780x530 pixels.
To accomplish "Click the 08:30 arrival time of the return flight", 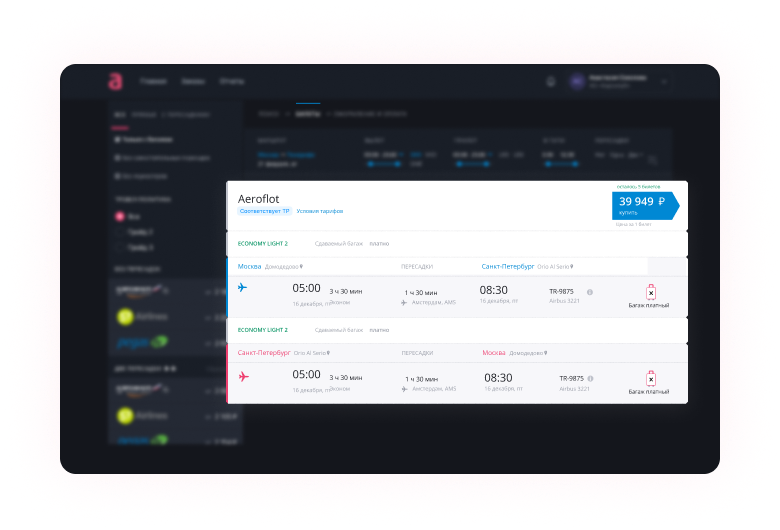I will click(498, 378).
